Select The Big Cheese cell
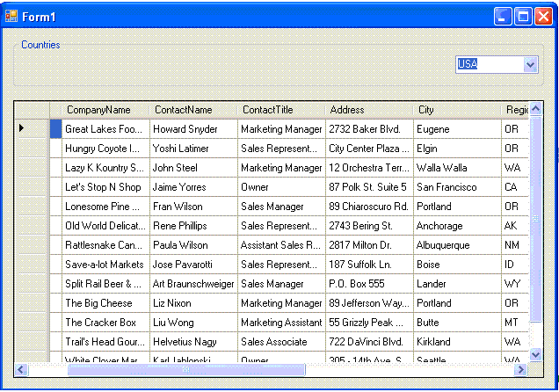559x392 pixels. [105, 302]
